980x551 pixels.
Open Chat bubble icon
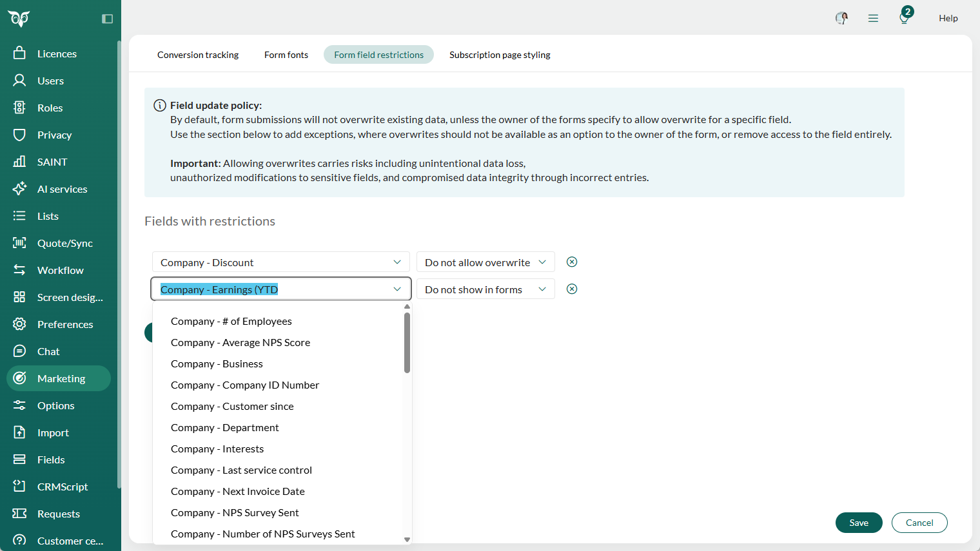(x=19, y=351)
